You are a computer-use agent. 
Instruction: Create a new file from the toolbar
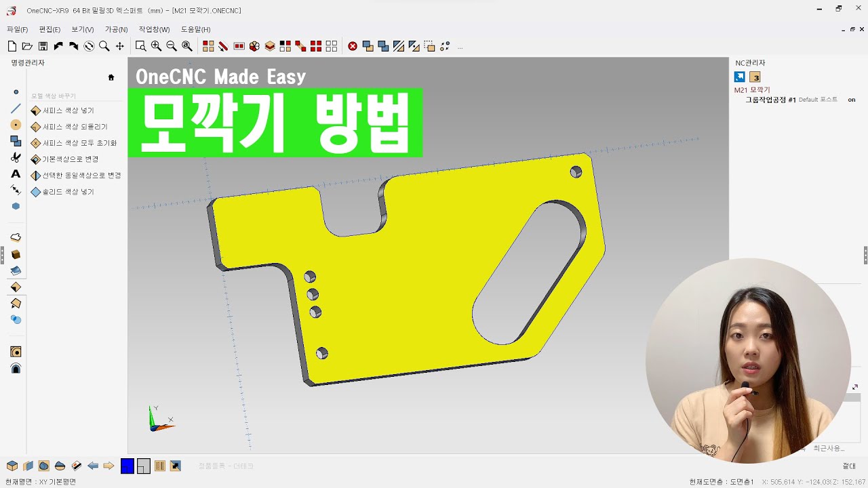pyautogui.click(x=12, y=46)
